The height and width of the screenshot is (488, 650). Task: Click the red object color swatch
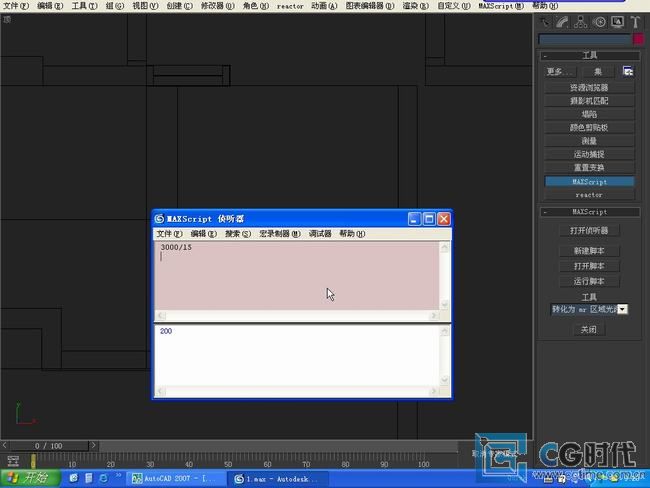(x=638, y=39)
